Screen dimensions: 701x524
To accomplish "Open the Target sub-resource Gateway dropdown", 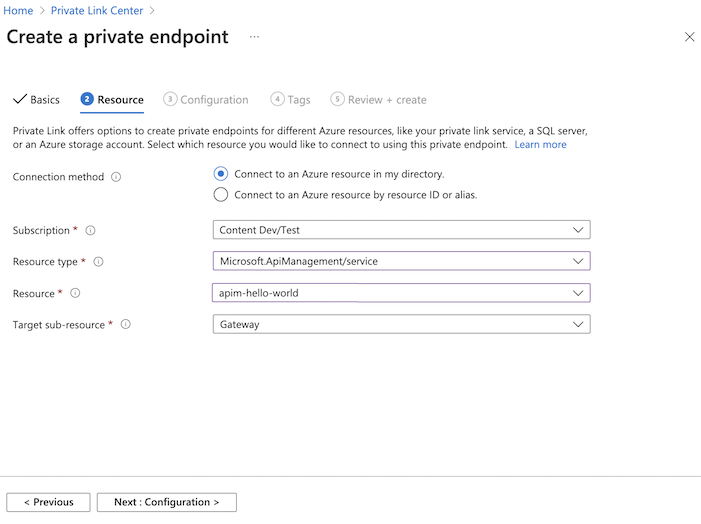I will (x=401, y=325).
